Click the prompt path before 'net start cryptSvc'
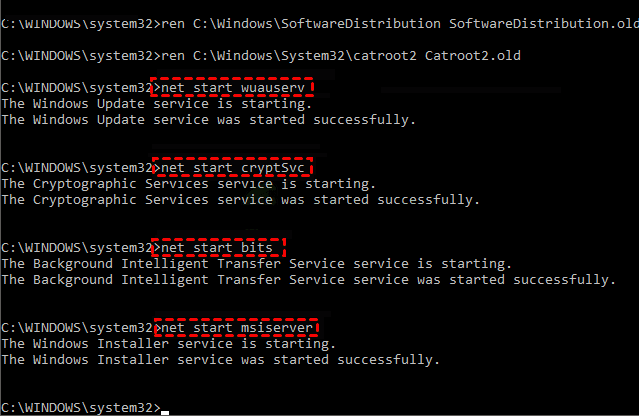Viewport: 639px width, 416px height. point(77,167)
